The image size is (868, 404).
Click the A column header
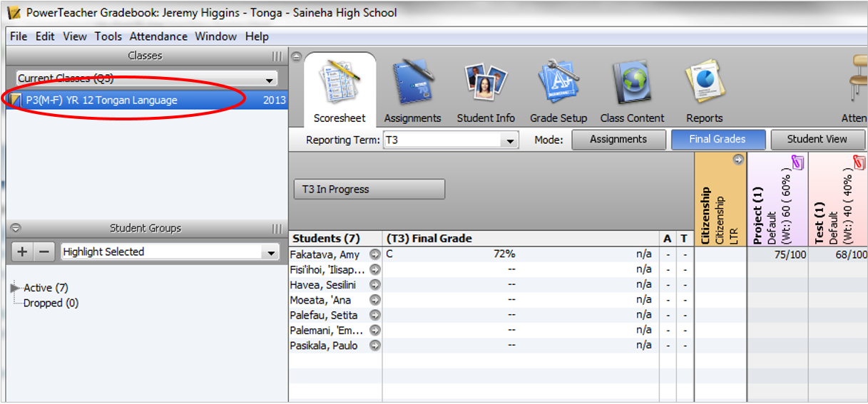[x=668, y=239]
